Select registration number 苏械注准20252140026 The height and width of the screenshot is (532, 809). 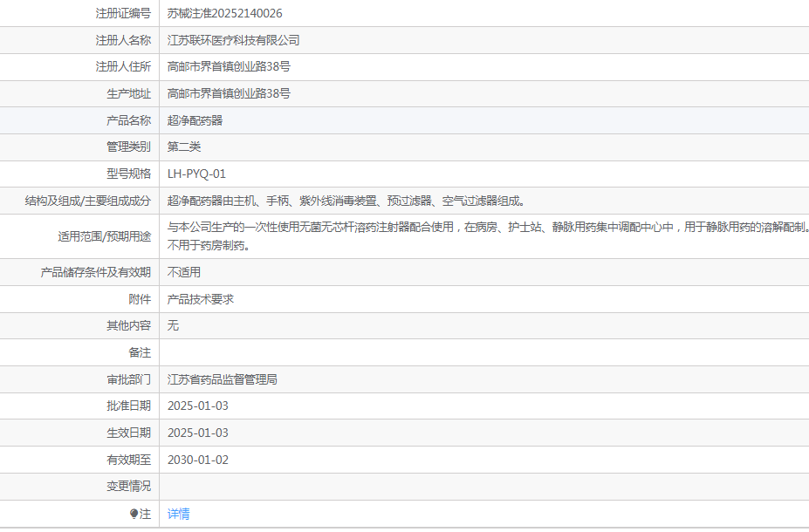point(224,13)
